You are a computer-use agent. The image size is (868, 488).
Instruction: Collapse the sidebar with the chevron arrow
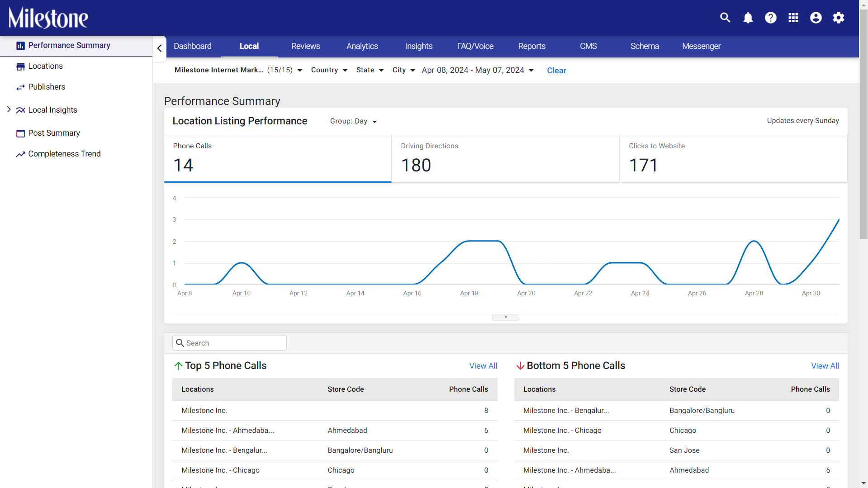click(x=159, y=48)
